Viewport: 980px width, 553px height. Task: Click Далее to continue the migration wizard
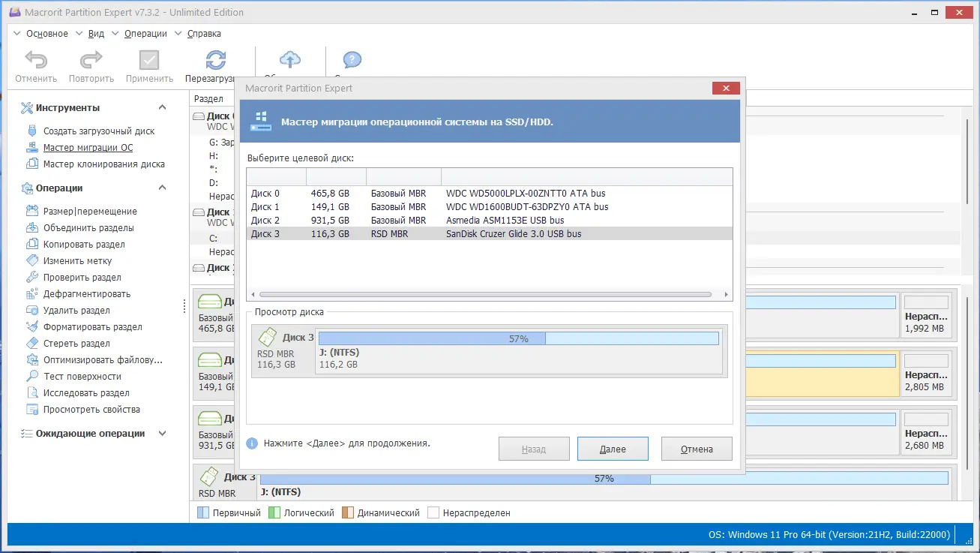pyautogui.click(x=613, y=449)
